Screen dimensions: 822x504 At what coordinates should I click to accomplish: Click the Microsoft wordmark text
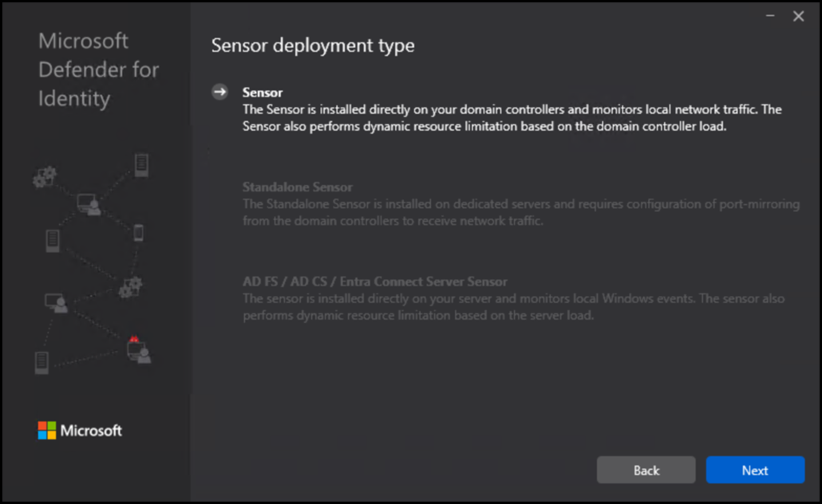coord(92,431)
